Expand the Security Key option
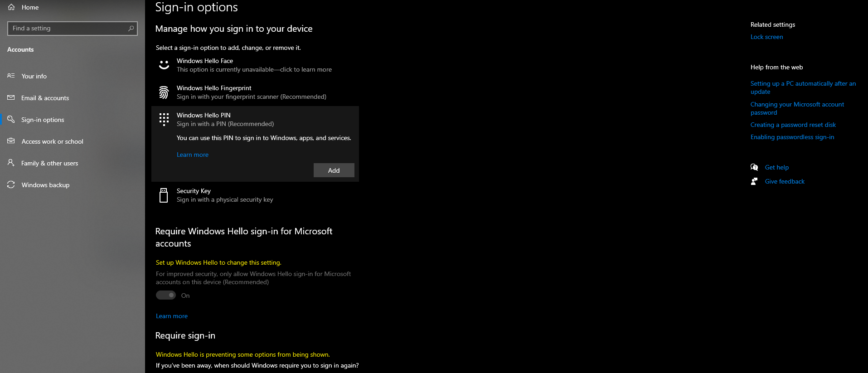This screenshot has width=868, height=373. (255, 195)
